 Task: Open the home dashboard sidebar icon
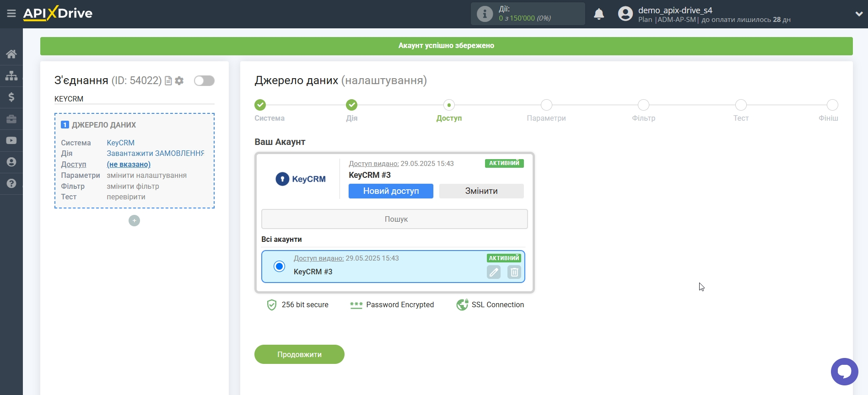pyautogui.click(x=11, y=54)
